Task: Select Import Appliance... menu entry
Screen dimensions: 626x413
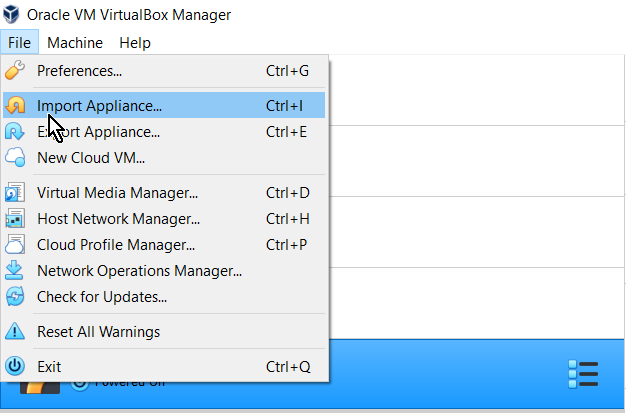Action: [99, 105]
